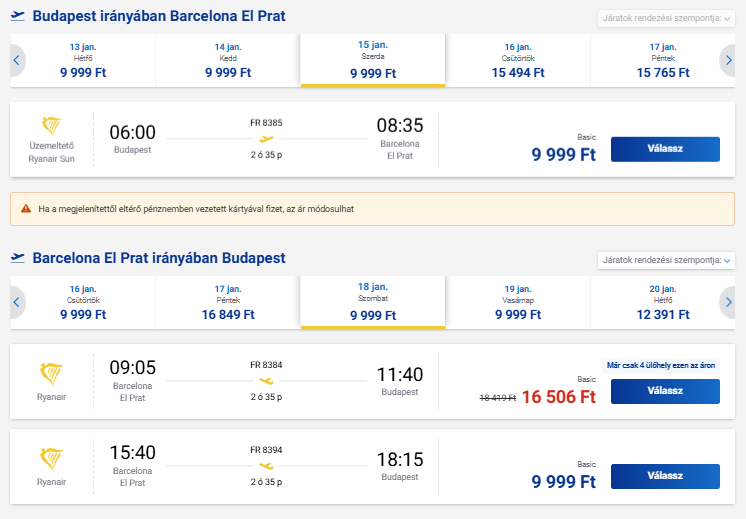
Task: Click the Ryanair logo on flight FR 8394
Action: click(51, 459)
